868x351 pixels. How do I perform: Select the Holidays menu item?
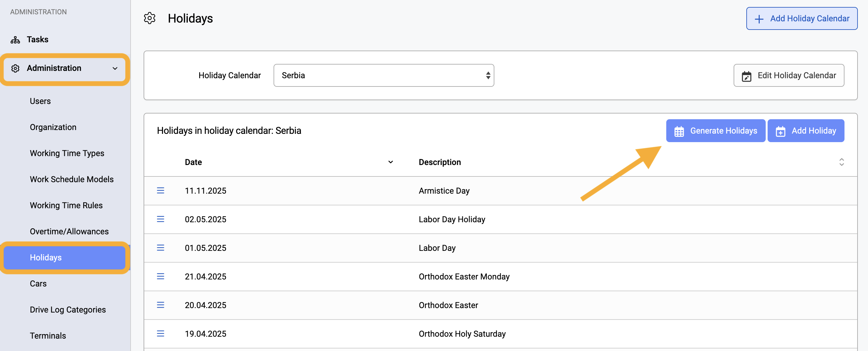pos(65,258)
